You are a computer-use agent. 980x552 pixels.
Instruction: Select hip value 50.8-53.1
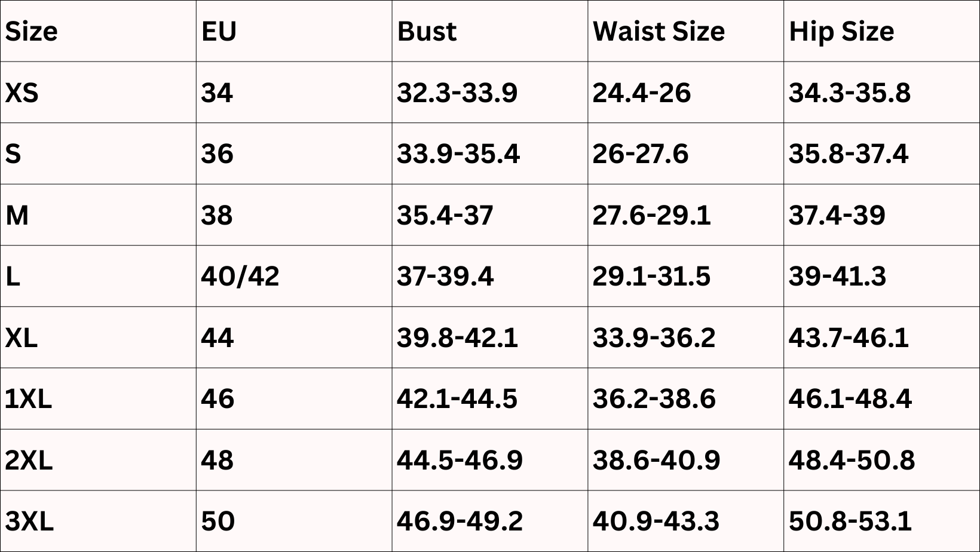pyautogui.click(x=850, y=521)
